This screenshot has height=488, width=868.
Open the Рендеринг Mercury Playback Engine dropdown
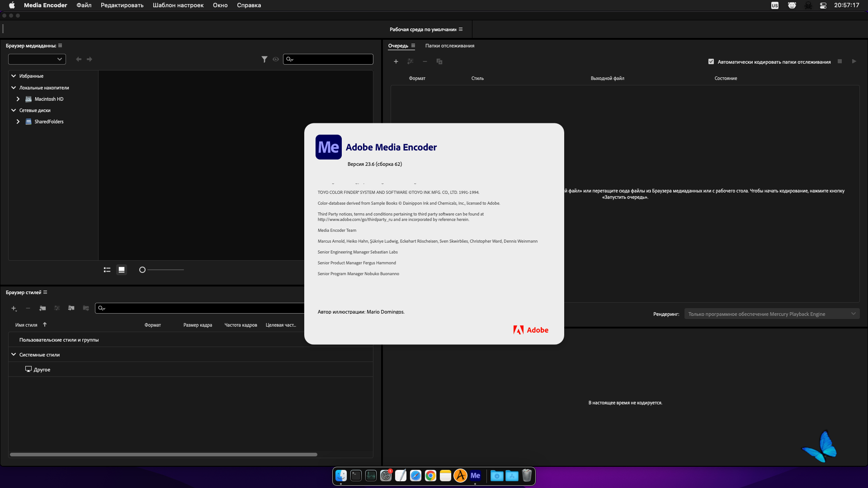click(x=772, y=314)
